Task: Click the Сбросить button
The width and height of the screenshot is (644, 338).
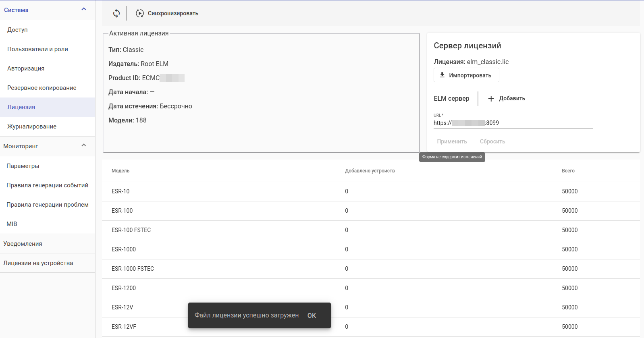Action: [x=492, y=141]
